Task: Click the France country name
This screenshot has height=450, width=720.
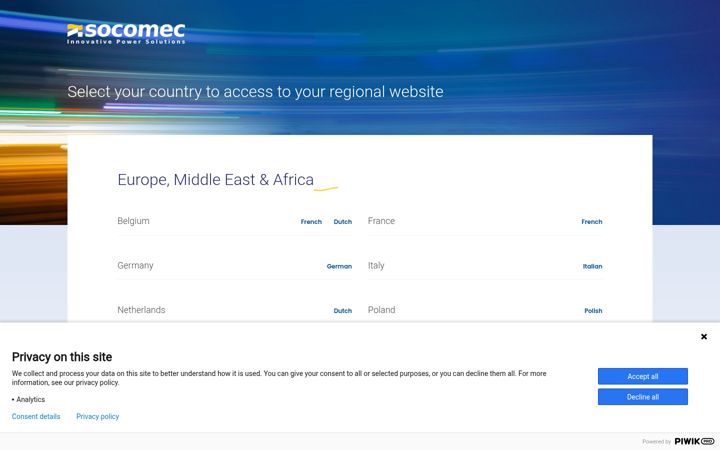Action: coord(381,221)
